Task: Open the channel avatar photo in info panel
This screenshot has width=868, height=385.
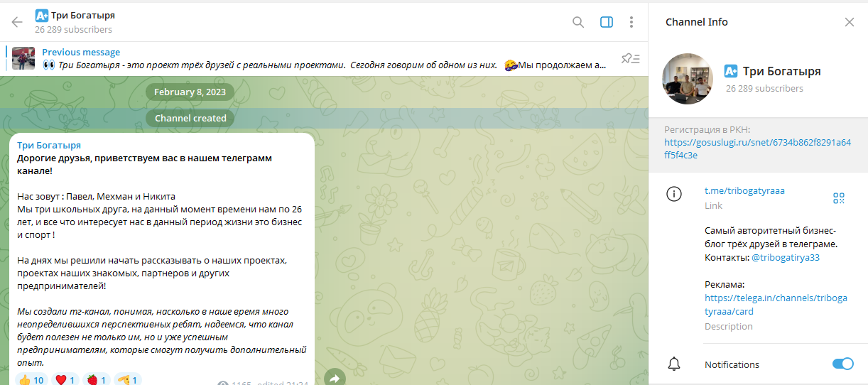Action: (687, 79)
